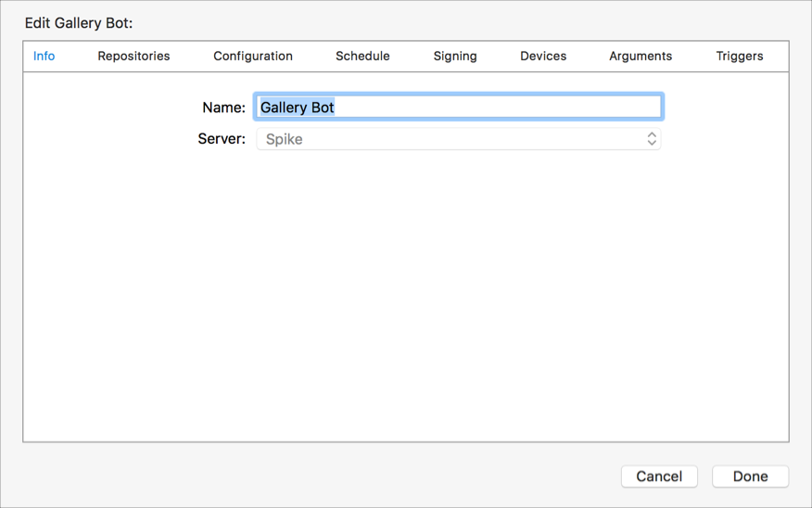The image size is (812, 508).
Task: Switch to the Triggers tab
Action: click(740, 56)
